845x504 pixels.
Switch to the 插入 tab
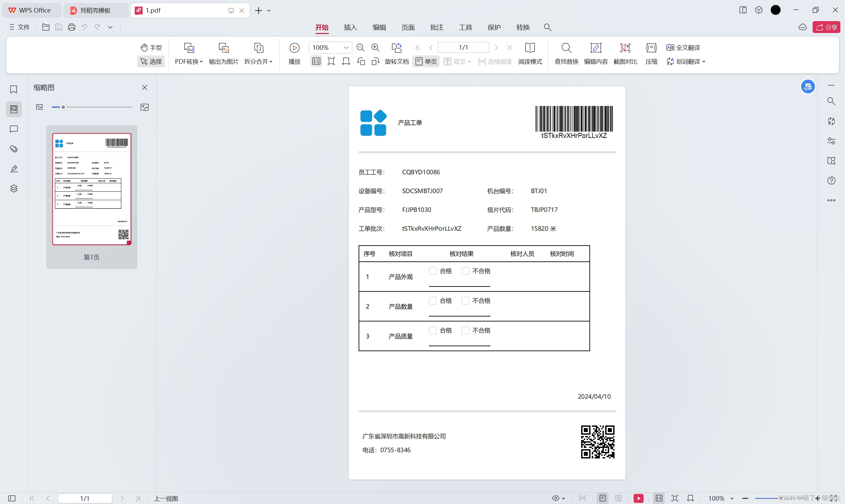350,27
